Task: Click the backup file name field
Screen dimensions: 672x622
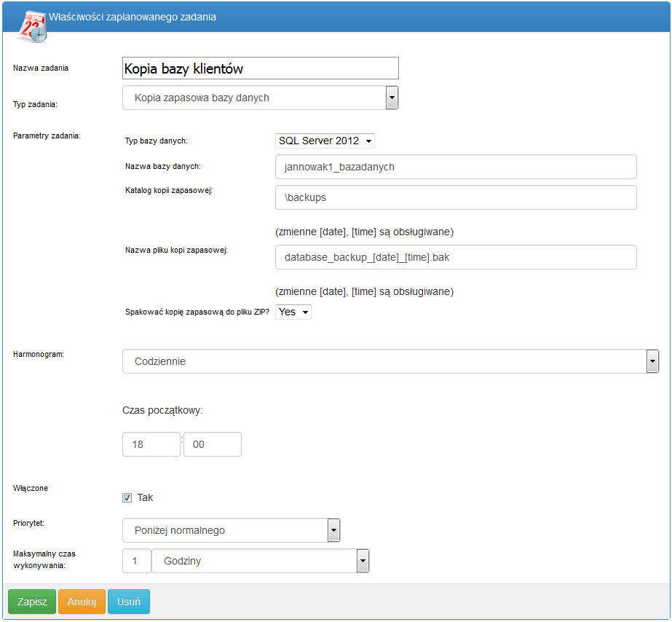Action: [x=456, y=257]
